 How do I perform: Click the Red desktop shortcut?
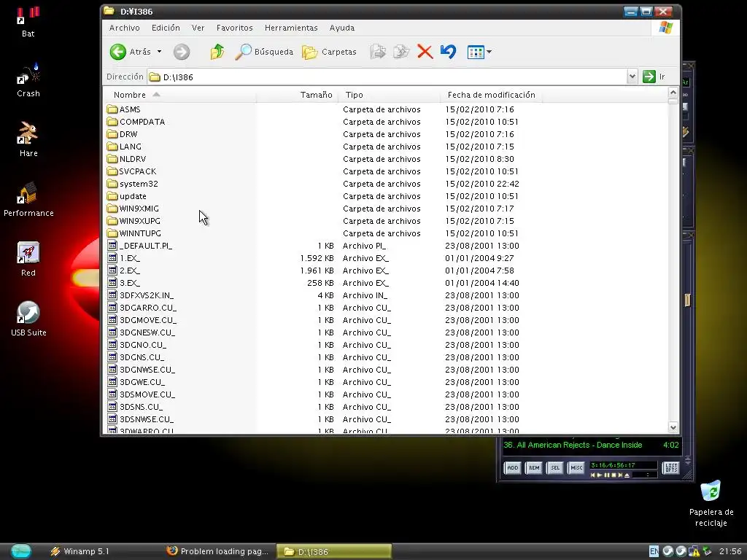click(28, 260)
